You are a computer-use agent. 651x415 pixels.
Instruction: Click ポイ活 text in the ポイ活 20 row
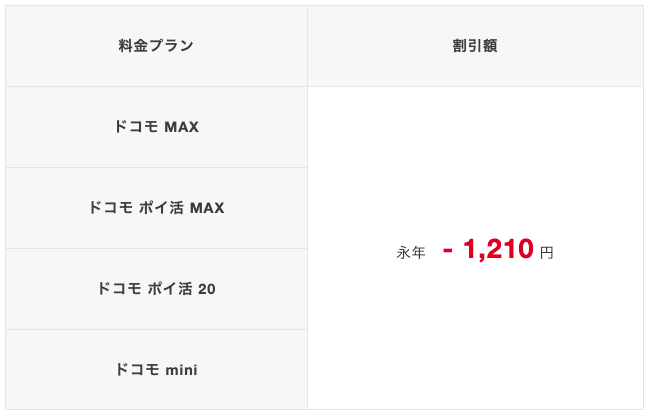click(x=170, y=289)
